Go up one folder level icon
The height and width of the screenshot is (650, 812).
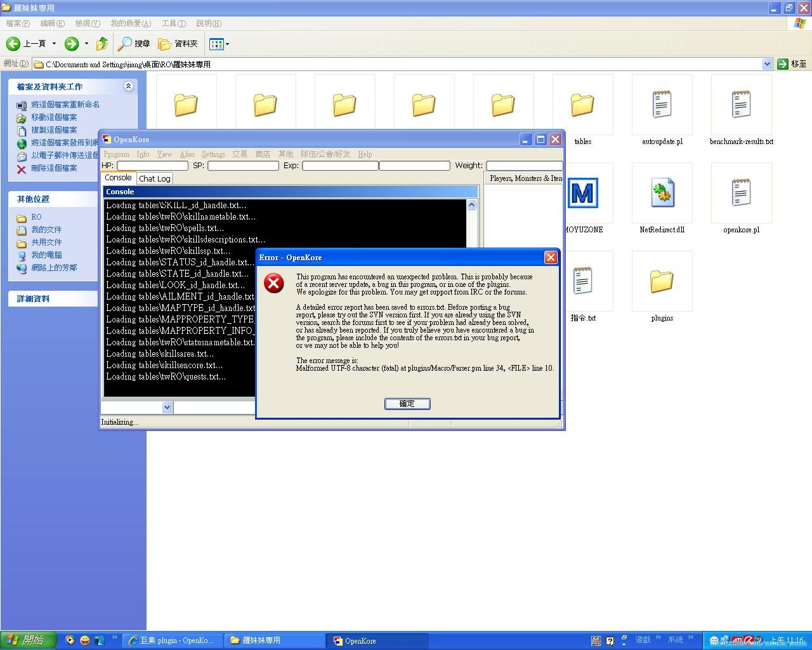tap(101, 44)
